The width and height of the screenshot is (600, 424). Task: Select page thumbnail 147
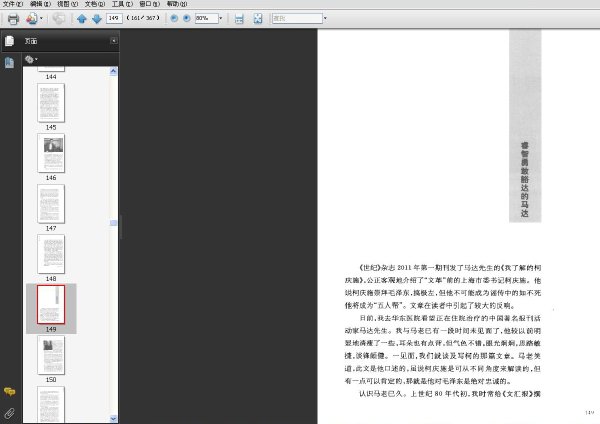coord(51,204)
